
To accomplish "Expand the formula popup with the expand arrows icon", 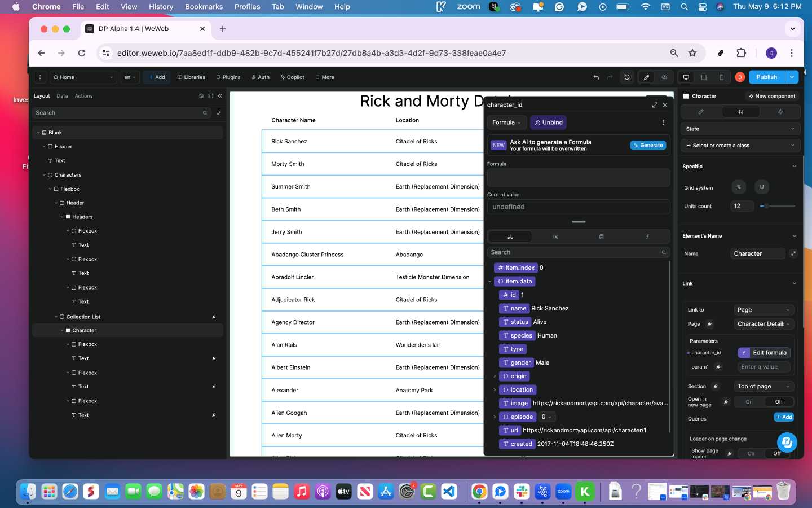I will [655, 105].
